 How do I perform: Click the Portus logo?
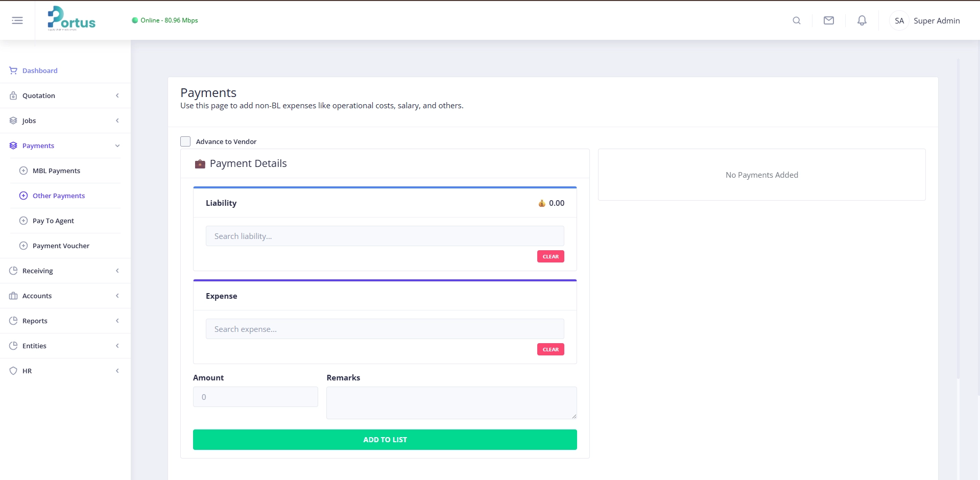tap(71, 19)
